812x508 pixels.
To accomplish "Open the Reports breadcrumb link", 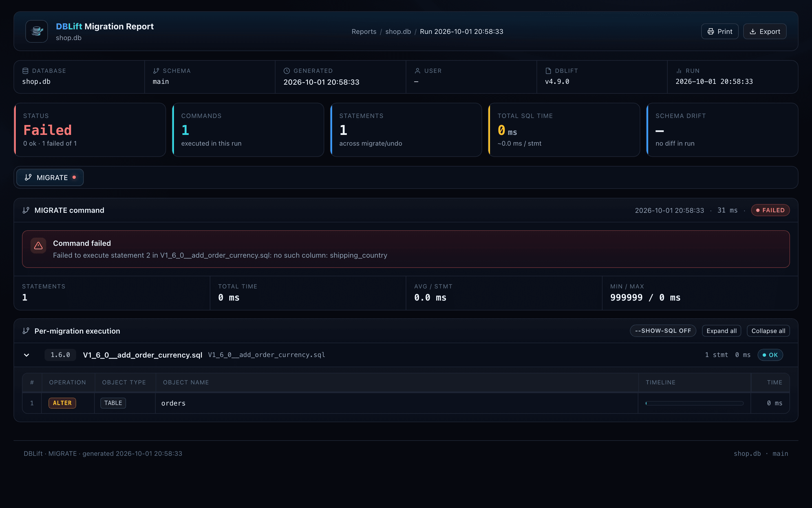I will [x=364, y=31].
